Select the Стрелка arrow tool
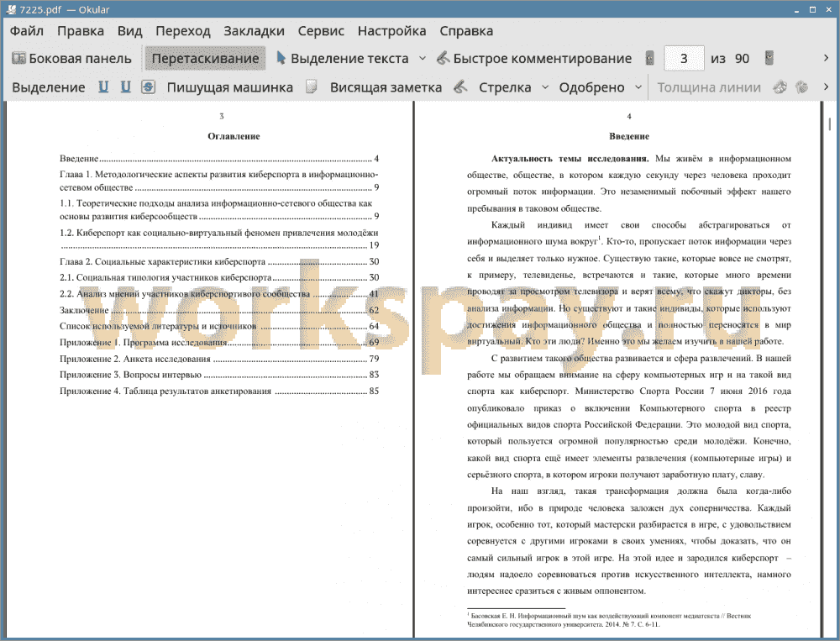 (x=505, y=87)
